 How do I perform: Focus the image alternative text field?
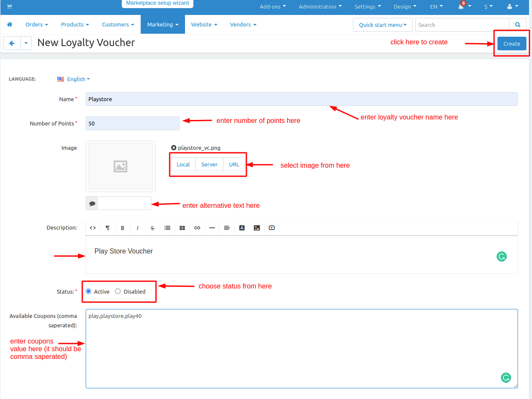[x=124, y=204]
